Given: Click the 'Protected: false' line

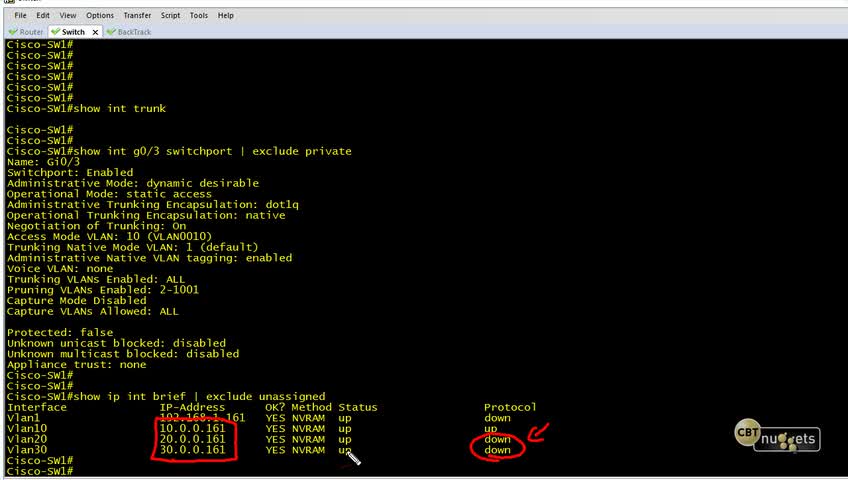Looking at the screenshot, I should tap(60, 333).
